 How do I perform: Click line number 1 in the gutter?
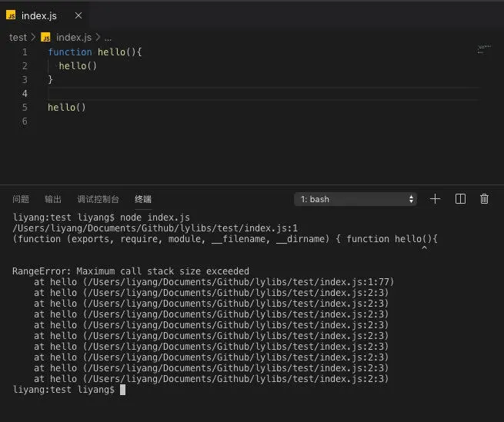[25, 52]
